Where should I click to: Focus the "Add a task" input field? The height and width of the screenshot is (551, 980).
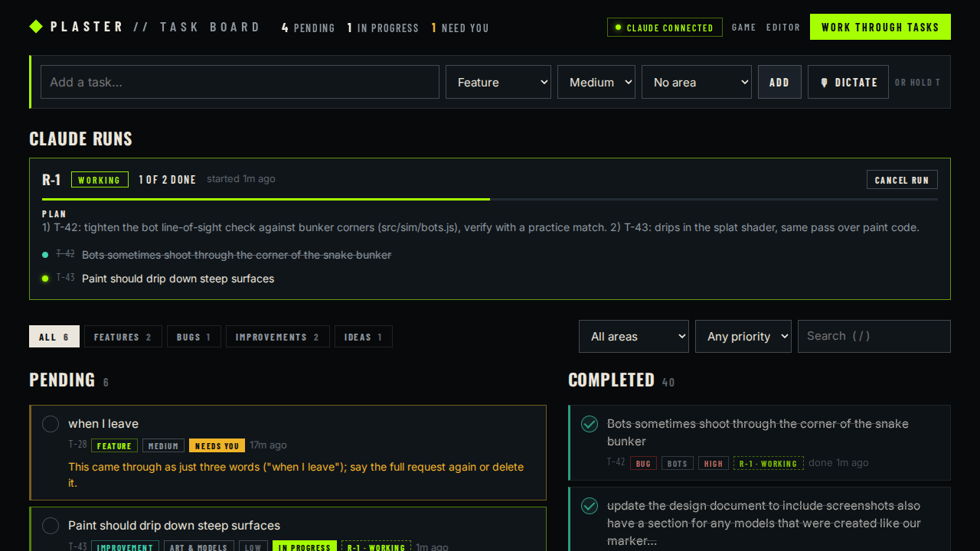click(x=240, y=82)
